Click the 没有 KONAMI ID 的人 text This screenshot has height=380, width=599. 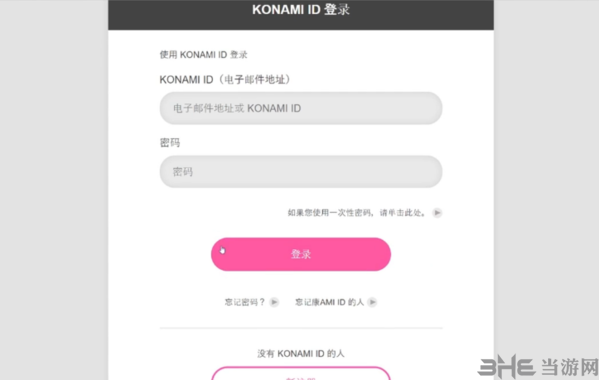[x=301, y=354]
